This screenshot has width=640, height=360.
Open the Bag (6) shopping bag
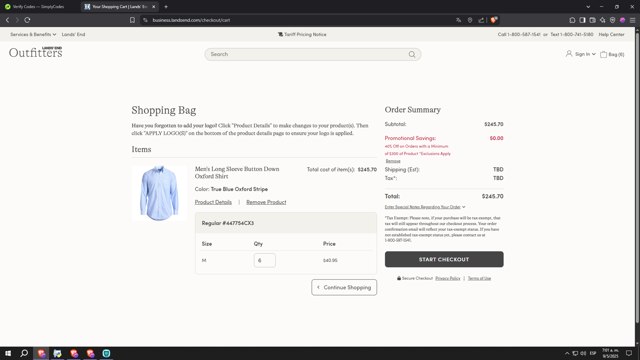click(x=612, y=54)
